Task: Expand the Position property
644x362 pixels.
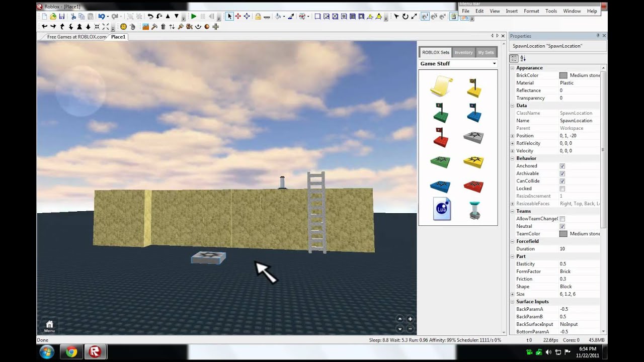Action: click(x=513, y=136)
